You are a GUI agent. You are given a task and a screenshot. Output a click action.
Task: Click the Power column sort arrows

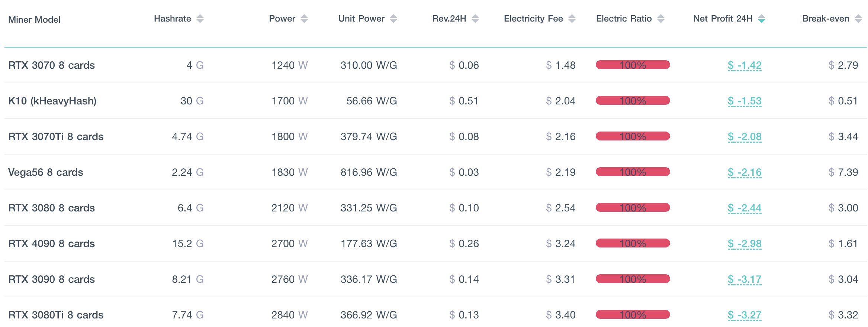coord(304,19)
